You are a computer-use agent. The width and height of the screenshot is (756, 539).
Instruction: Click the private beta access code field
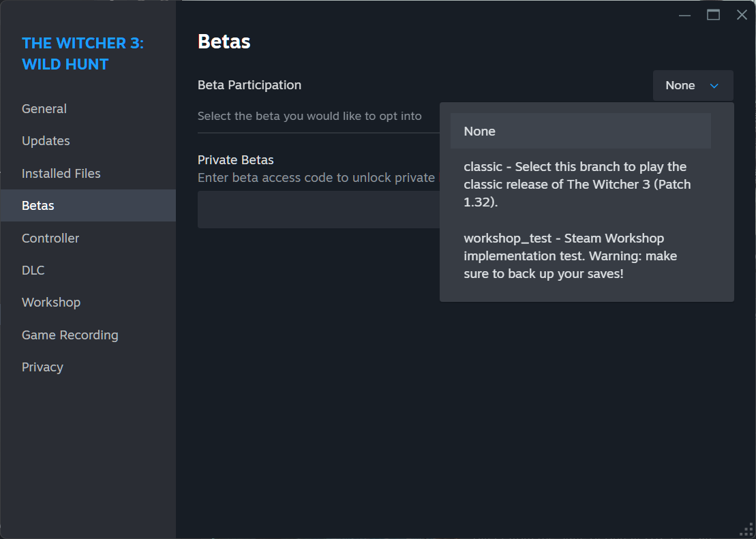point(319,209)
